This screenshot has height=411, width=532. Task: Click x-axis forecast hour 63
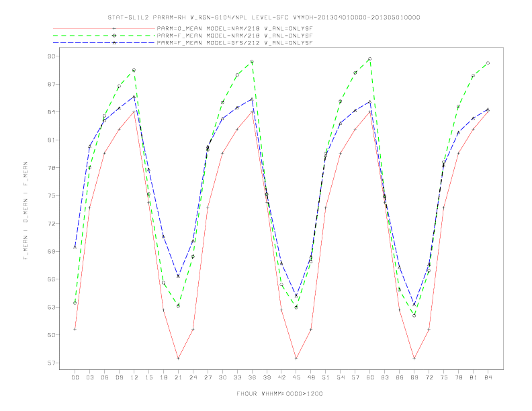pyautogui.click(x=385, y=377)
